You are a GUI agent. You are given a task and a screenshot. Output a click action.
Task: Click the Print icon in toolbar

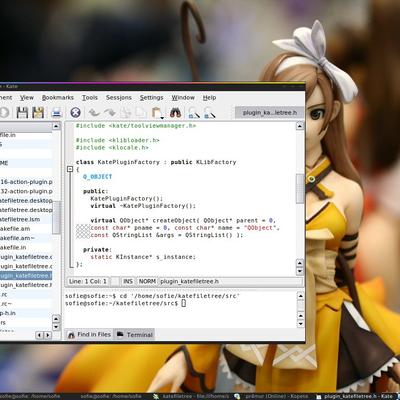point(57,113)
